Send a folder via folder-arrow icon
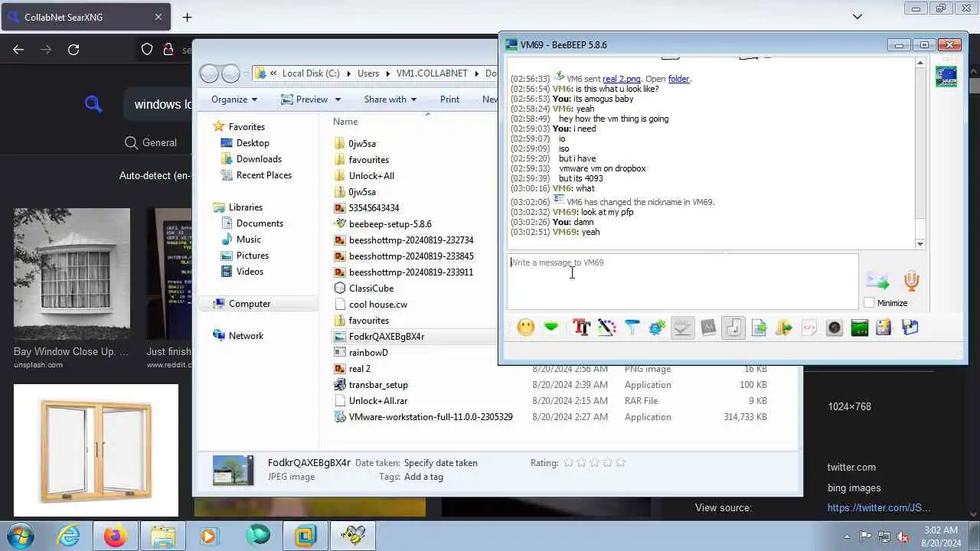The image size is (980, 551). click(783, 328)
